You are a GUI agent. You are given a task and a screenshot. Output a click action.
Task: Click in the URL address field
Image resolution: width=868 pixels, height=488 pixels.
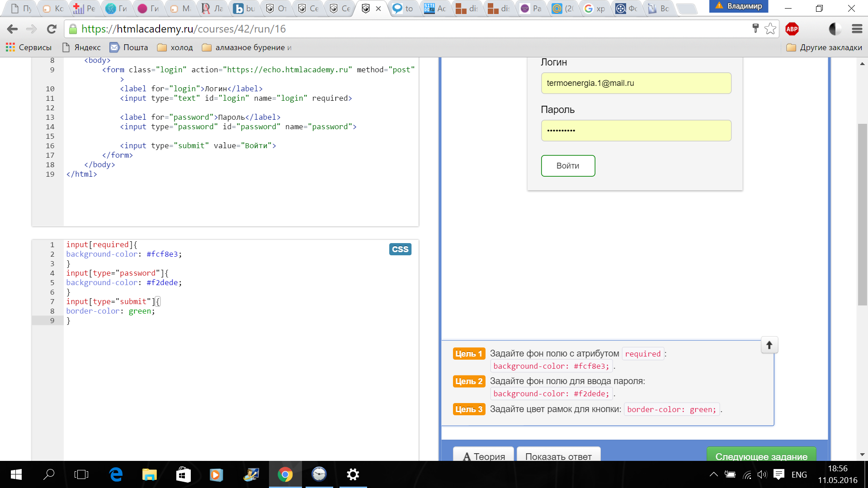[407, 29]
